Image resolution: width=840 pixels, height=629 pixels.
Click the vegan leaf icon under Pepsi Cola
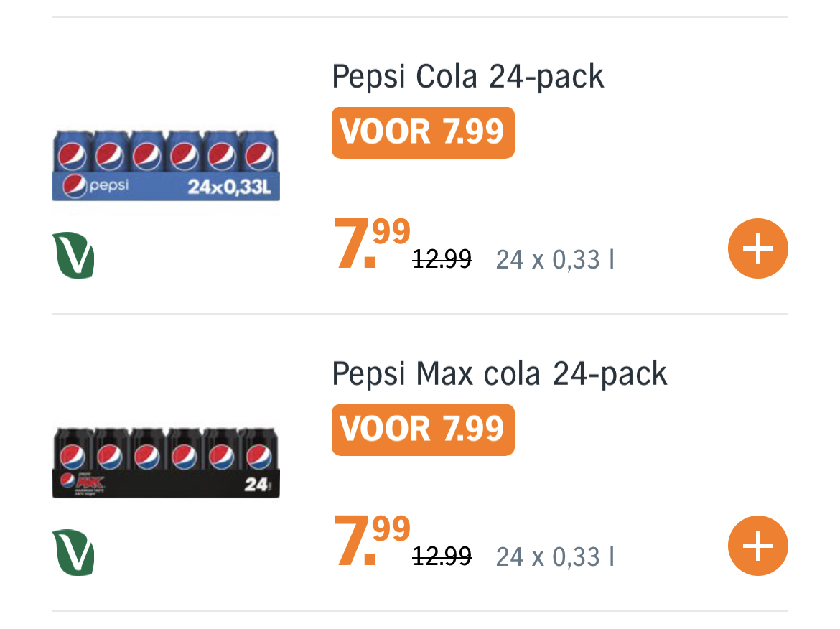point(73,256)
